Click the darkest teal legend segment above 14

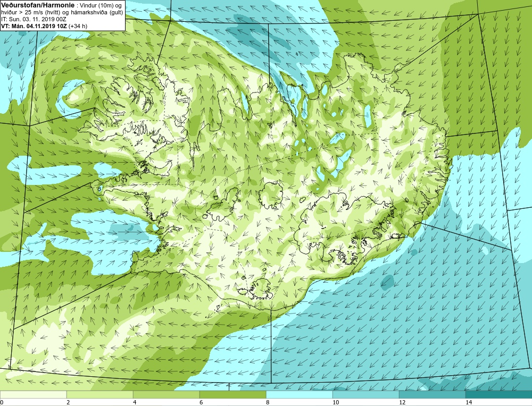(499, 395)
